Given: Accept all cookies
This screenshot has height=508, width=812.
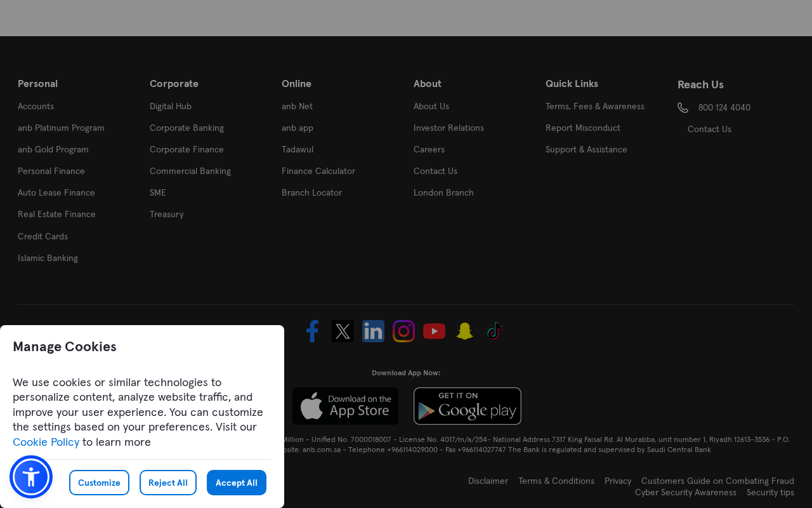Looking at the screenshot, I should (237, 483).
